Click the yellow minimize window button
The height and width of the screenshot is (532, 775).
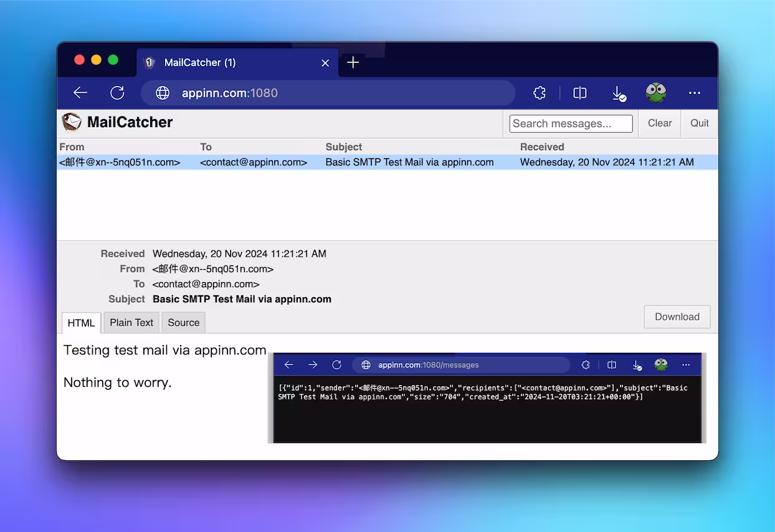tap(96, 60)
